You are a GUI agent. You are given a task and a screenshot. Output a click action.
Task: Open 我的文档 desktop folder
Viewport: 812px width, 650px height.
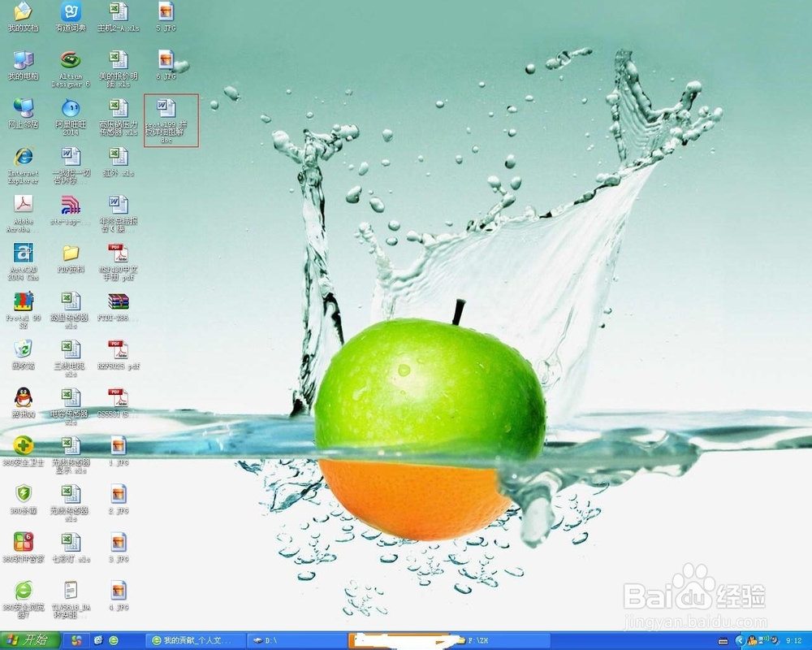click(24, 18)
